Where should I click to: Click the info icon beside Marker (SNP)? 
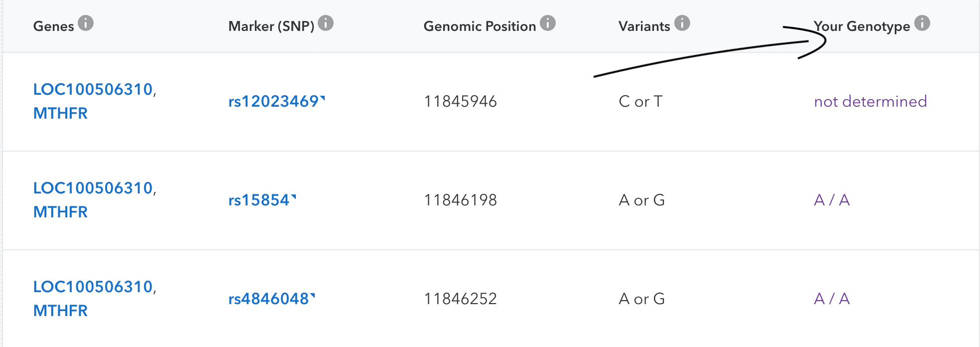[x=326, y=22]
